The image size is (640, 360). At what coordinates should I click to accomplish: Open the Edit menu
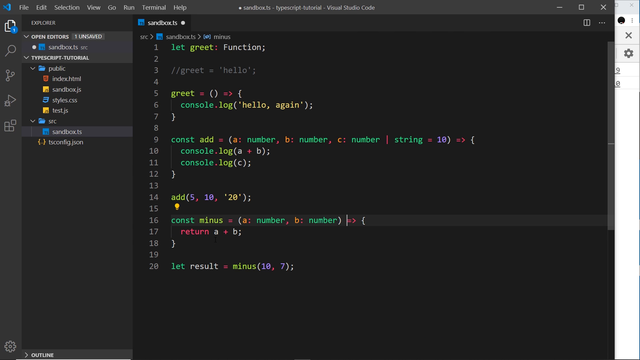[x=41, y=7]
